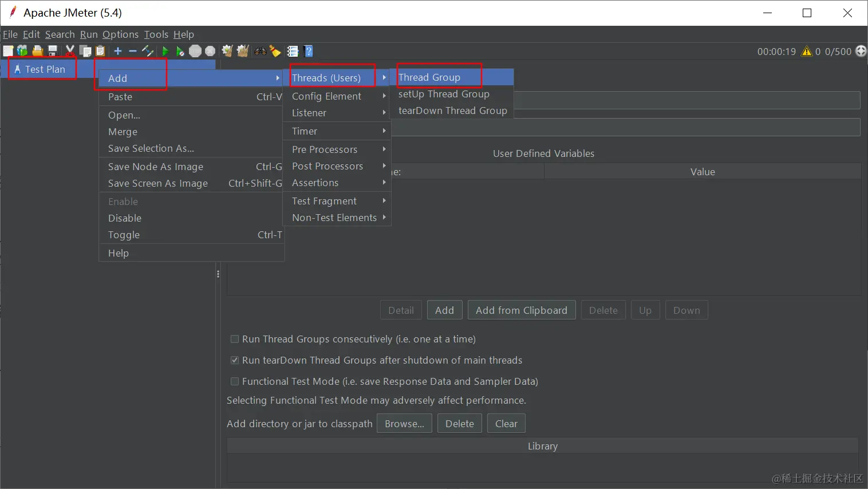The width and height of the screenshot is (868, 489).
Task: Click the Cut scissors icon
Action: coord(70,52)
